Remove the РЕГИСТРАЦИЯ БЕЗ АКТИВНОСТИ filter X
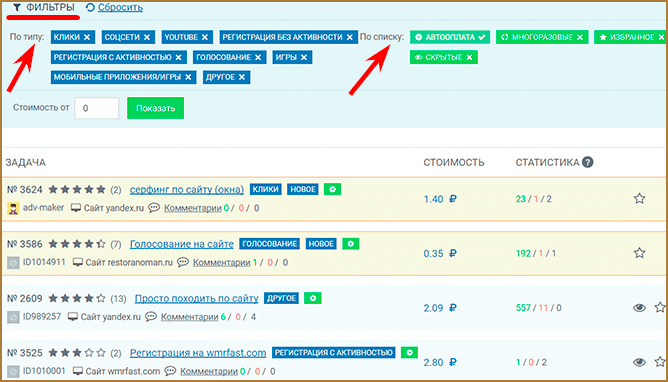Screen dimensions: 668x382 click(x=350, y=37)
